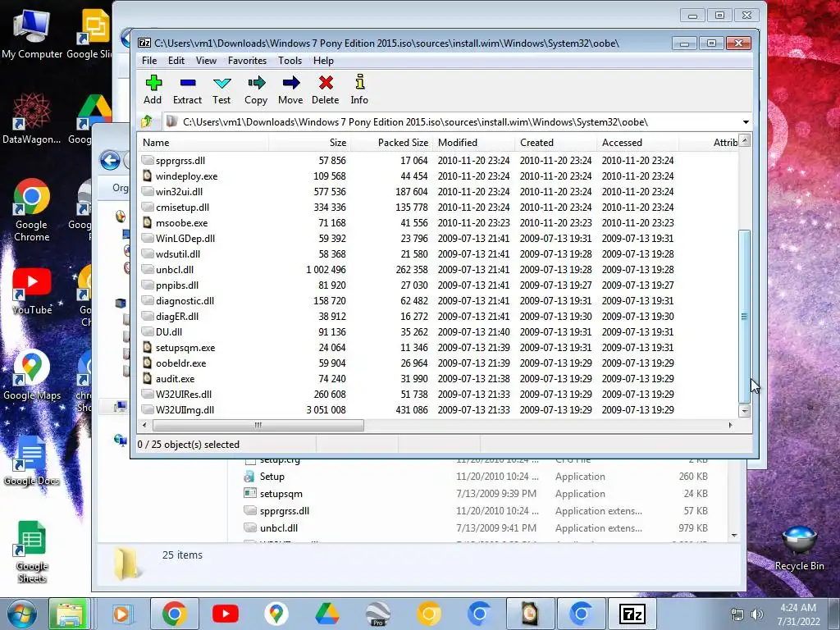Viewport: 840px width, 630px height.
Task: Open Google Sheets desktop shortcut
Action: click(x=32, y=552)
